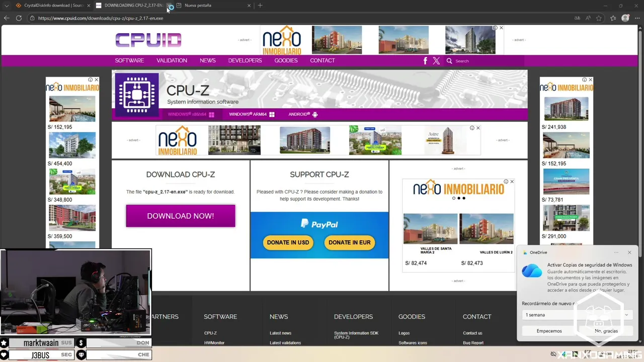Open OneDrive notification more options dots
The image size is (644, 362).
(x=616, y=252)
